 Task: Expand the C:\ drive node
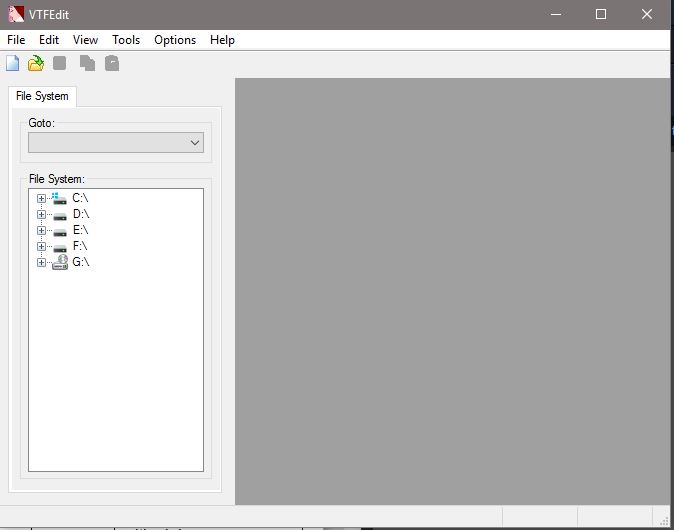click(41, 198)
